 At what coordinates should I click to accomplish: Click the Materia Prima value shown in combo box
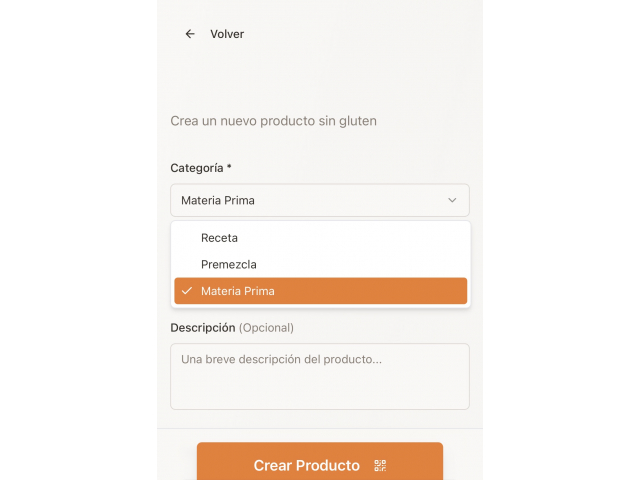(x=218, y=201)
